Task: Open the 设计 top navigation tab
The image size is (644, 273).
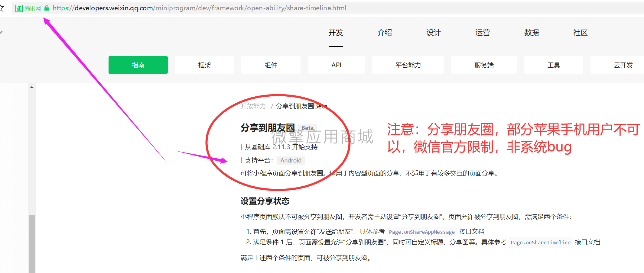Action: [x=434, y=33]
